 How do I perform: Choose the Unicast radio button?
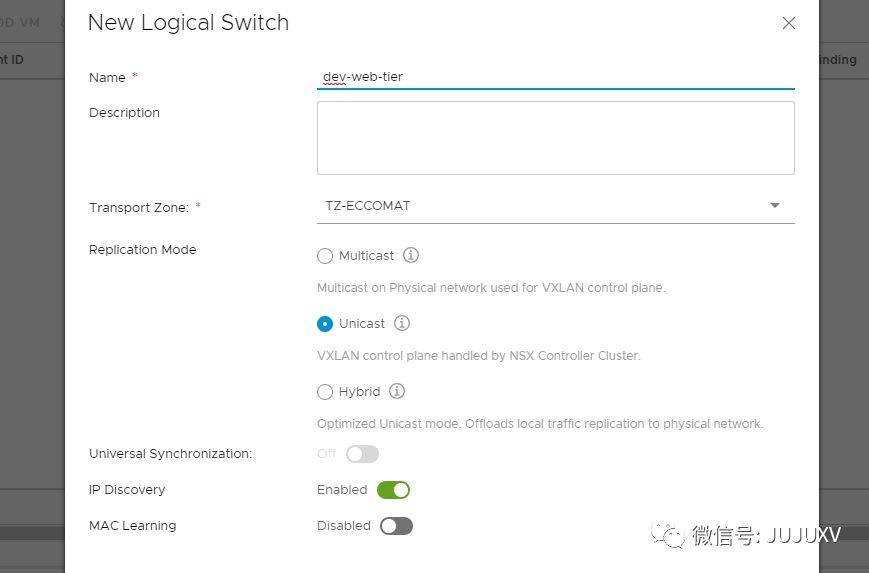325,324
